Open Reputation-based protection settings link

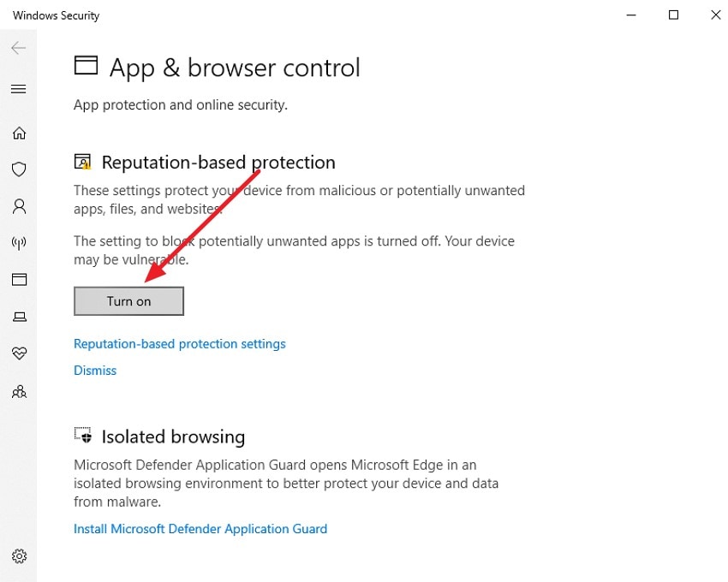pyautogui.click(x=179, y=343)
